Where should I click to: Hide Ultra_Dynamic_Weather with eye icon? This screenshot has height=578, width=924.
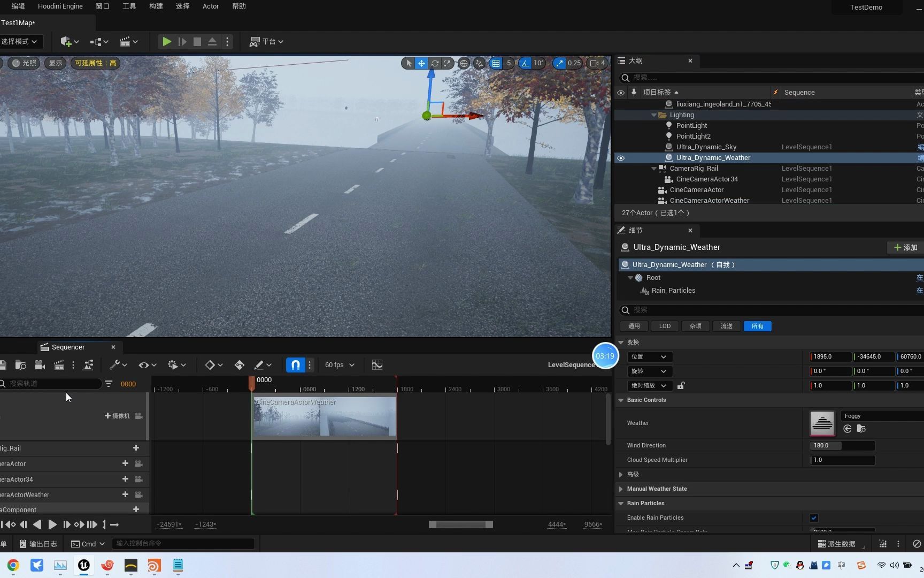(621, 158)
